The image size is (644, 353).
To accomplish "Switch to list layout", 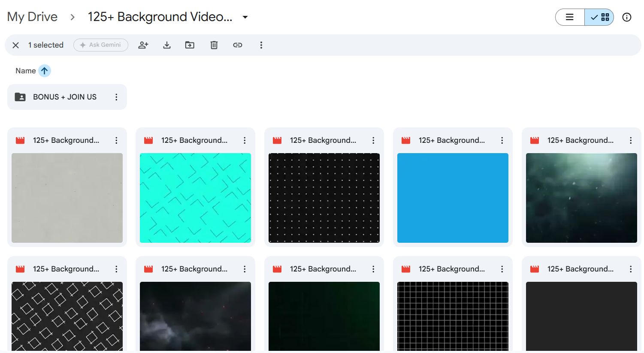I will coord(570,17).
